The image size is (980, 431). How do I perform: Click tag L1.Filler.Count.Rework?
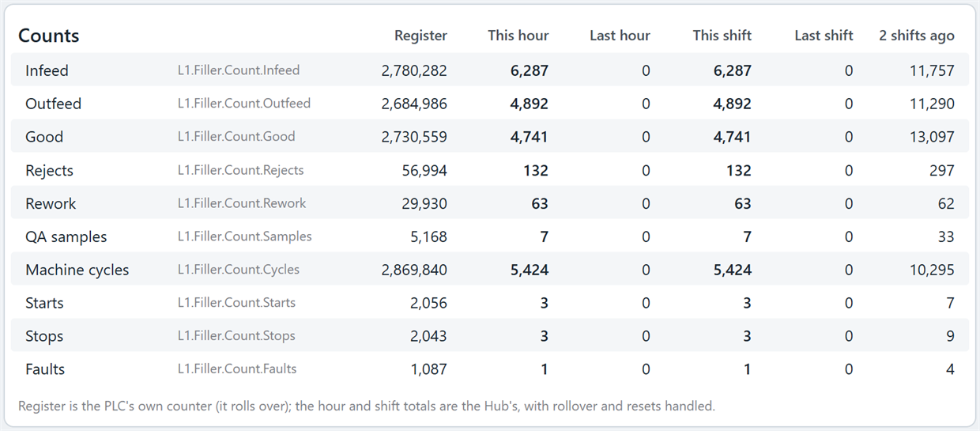click(242, 203)
